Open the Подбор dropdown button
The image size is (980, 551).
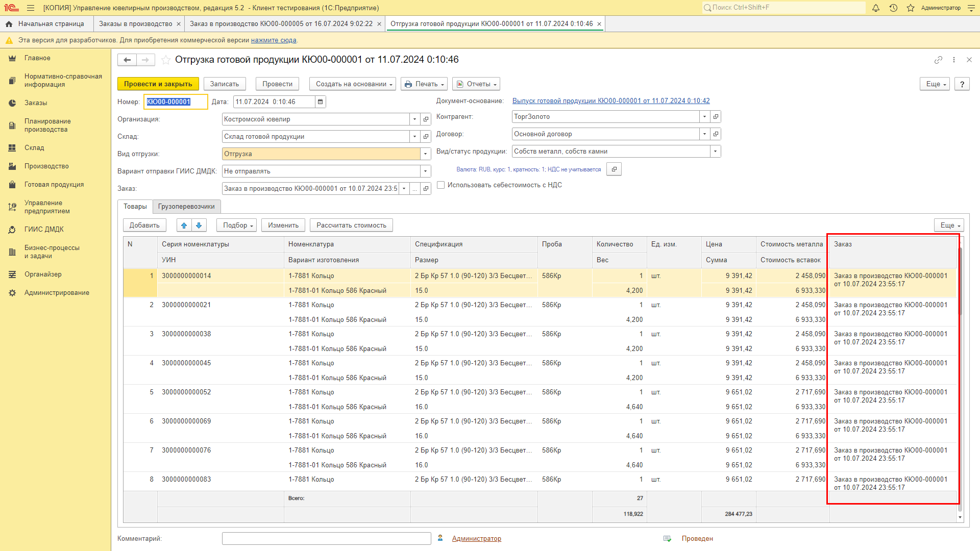[x=237, y=226]
